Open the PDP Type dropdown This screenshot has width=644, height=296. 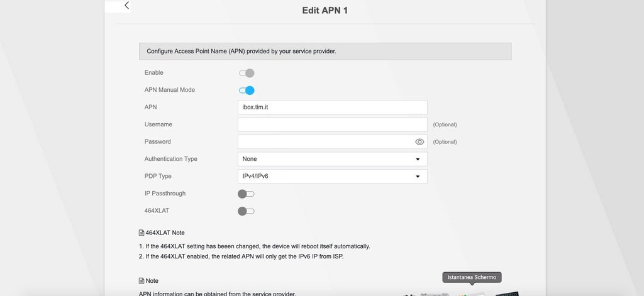point(332,176)
